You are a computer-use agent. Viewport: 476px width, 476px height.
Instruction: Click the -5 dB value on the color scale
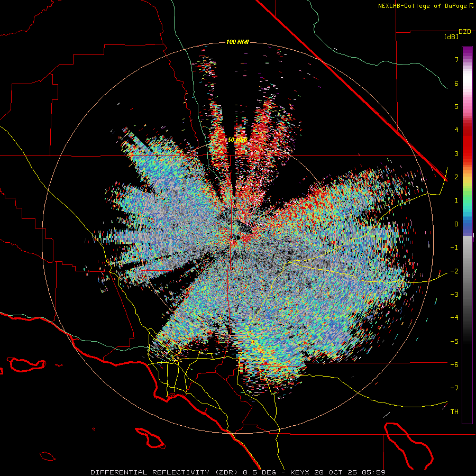coord(454,341)
